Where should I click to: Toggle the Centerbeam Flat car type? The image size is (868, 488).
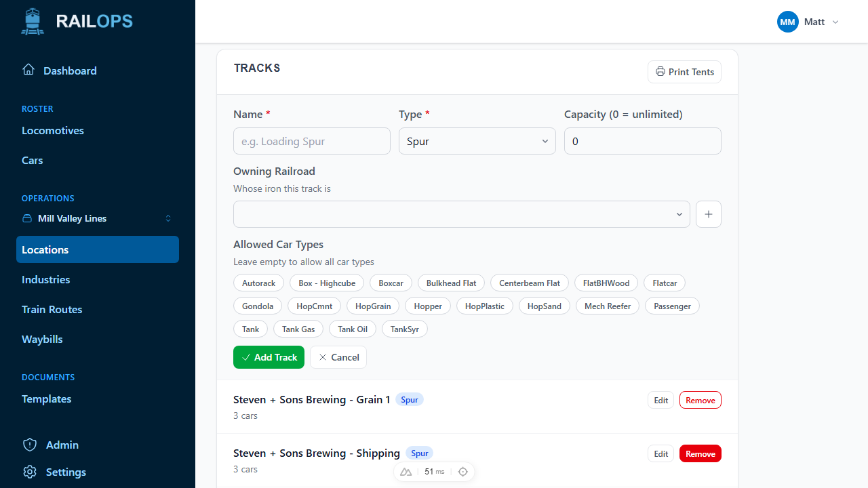tap(530, 283)
